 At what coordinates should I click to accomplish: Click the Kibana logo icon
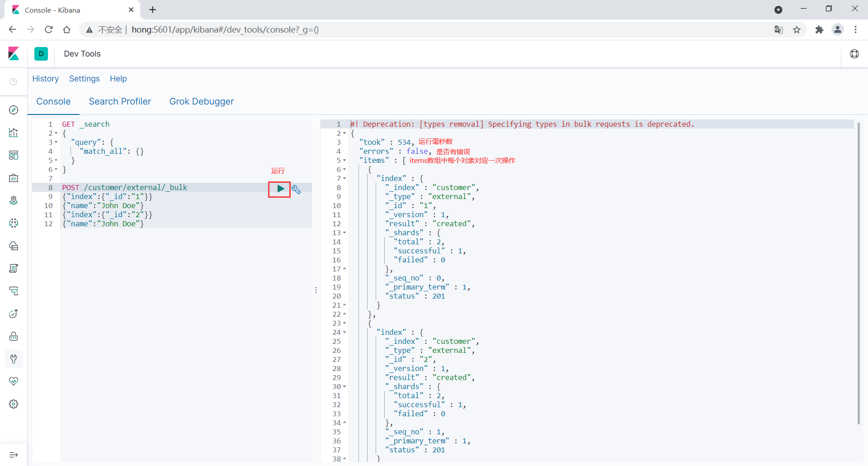tap(14, 54)
